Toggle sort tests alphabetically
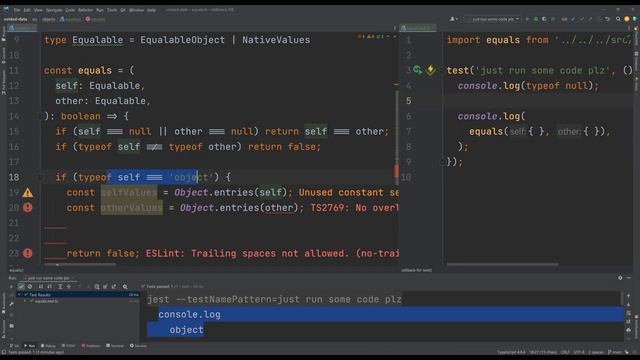This screenshot has width=640, height=360. pyautogui.click(x=41, y=287)
